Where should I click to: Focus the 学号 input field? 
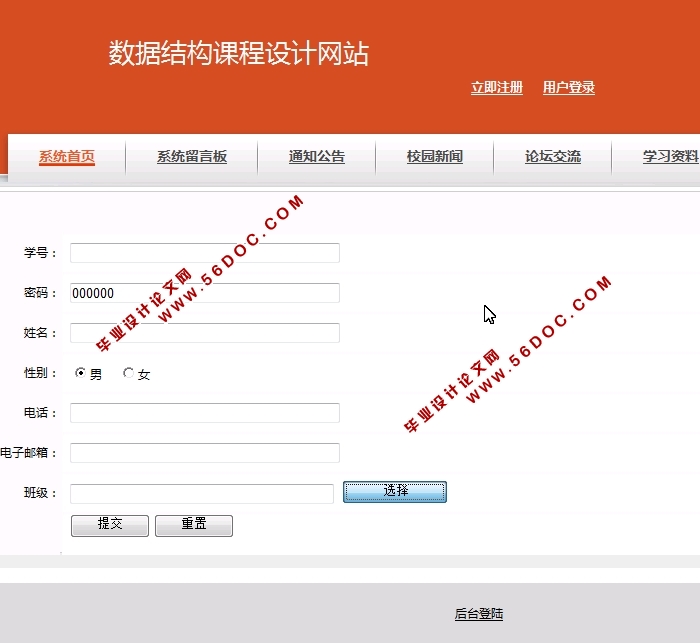[x=205, y=253]
